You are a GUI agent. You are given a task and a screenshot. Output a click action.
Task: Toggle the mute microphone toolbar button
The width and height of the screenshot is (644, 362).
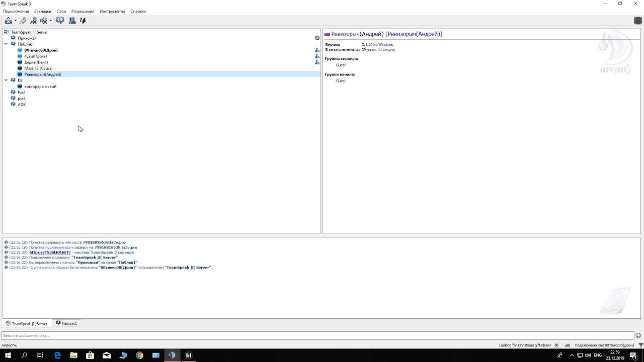pos(33,21)
